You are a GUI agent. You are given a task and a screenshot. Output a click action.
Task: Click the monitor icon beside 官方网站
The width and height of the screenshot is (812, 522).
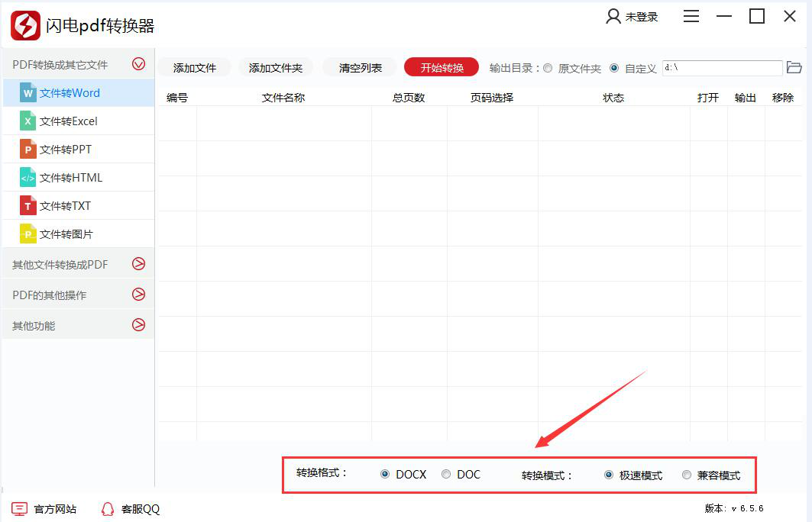[x=19, y=509]
